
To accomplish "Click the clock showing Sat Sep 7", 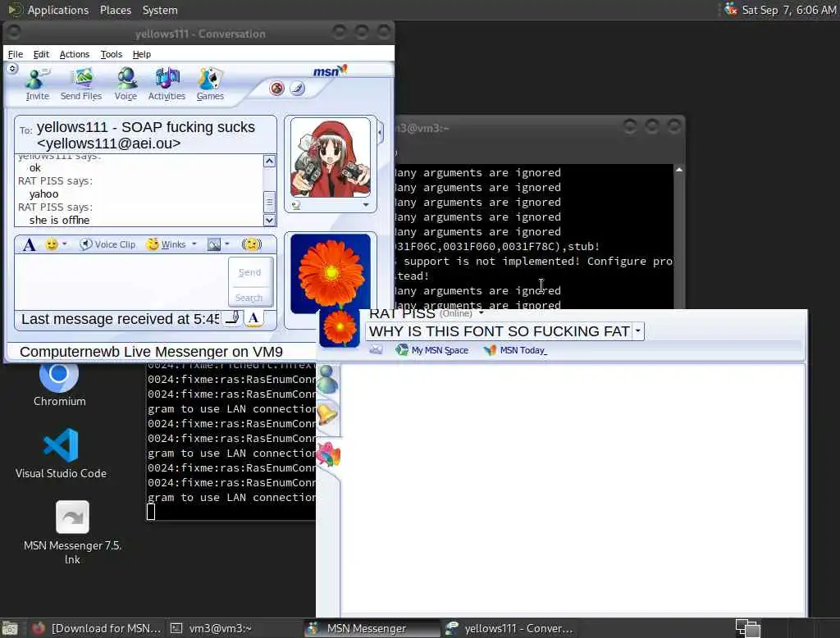I will 788,10.
